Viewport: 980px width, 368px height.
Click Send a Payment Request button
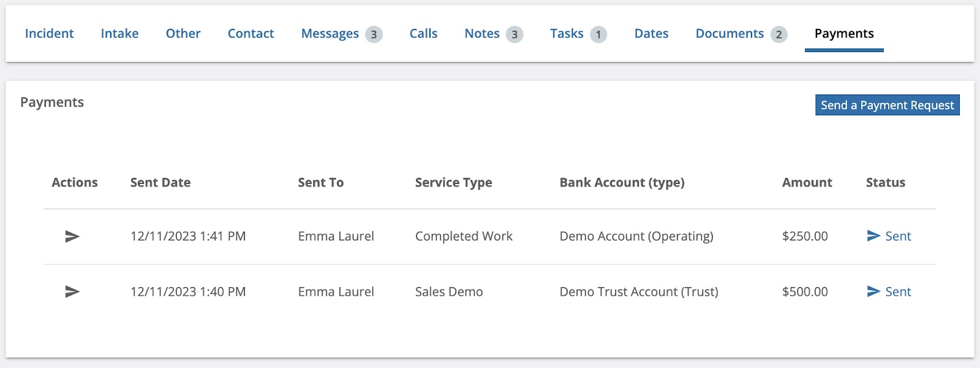pos(887,105)
